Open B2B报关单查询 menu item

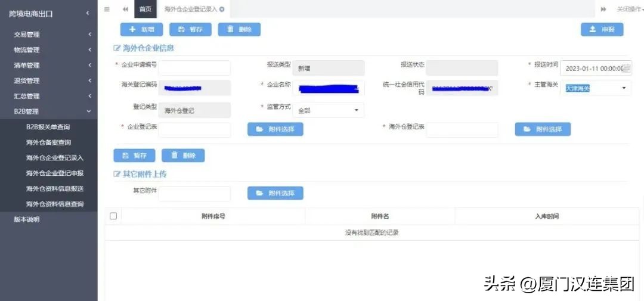49,127
